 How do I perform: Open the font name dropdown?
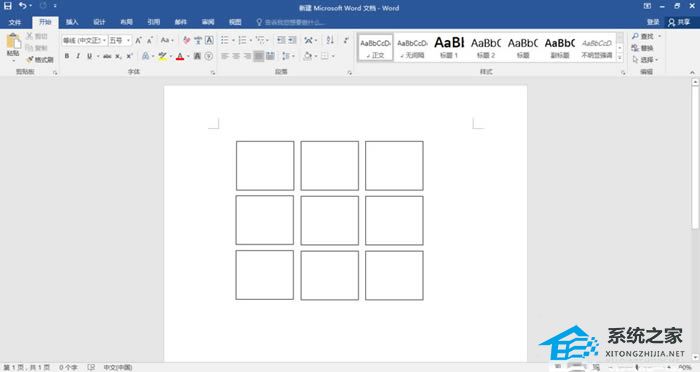click(x=104, y=40)
